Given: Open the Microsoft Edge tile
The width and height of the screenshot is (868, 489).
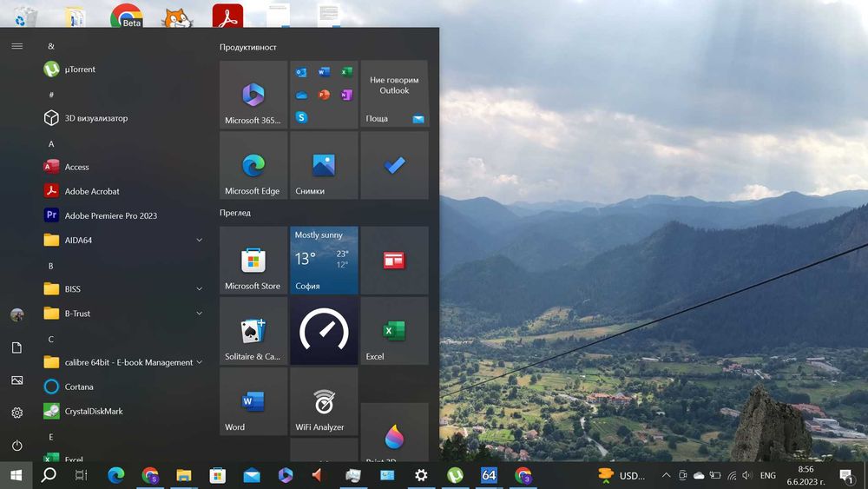Looking at the screenshot, I should pos(253,165).
